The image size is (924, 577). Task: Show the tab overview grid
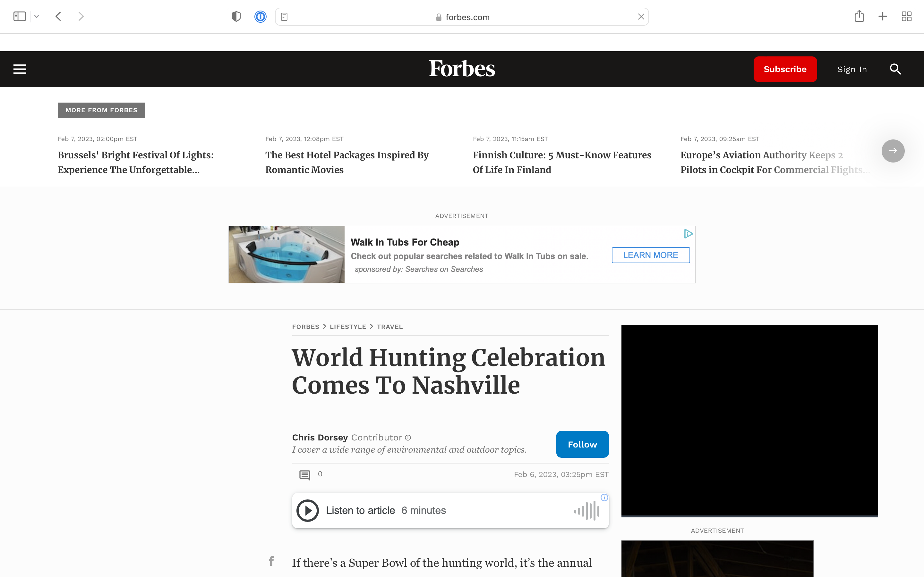click(x=906, y=16)
